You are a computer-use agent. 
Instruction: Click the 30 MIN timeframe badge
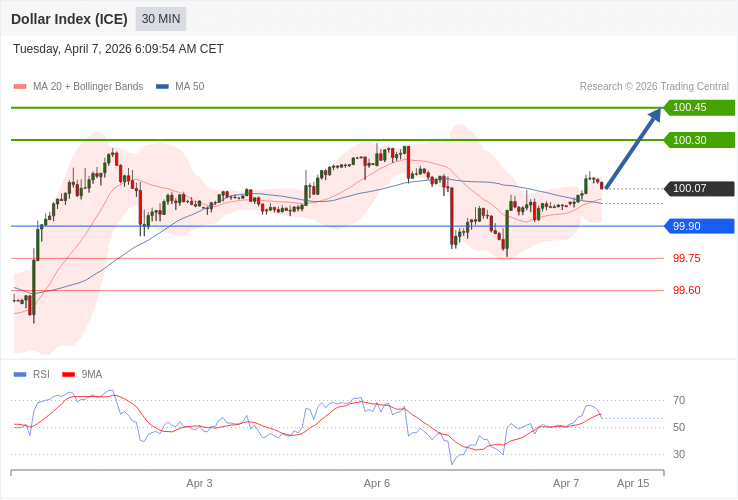[161, 19]
